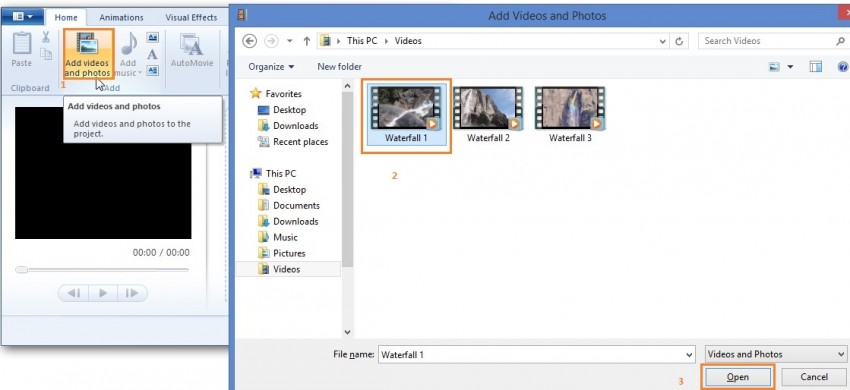Screen dimensions: 850x390
Task: Click the Credits icon in the Add group
Action: point(153,70)
